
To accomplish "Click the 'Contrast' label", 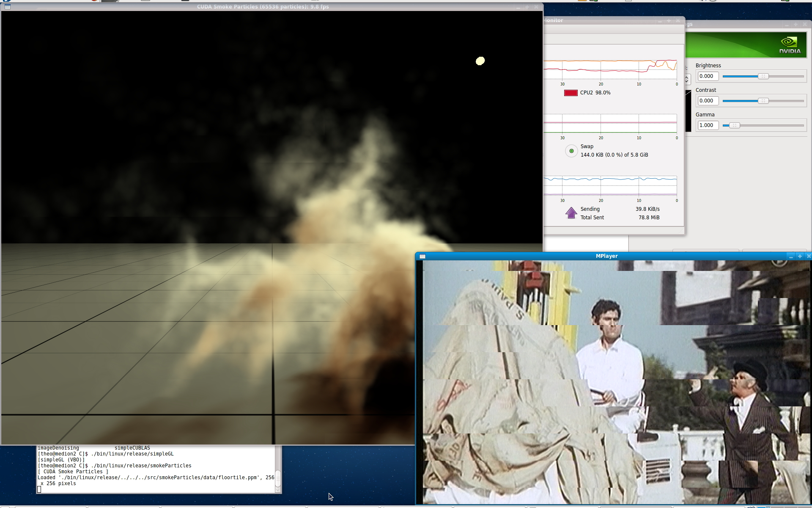I will coord(705,90).
